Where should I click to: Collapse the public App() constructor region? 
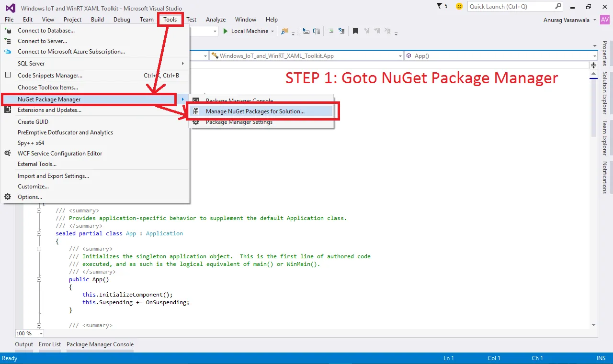[39, 279]
